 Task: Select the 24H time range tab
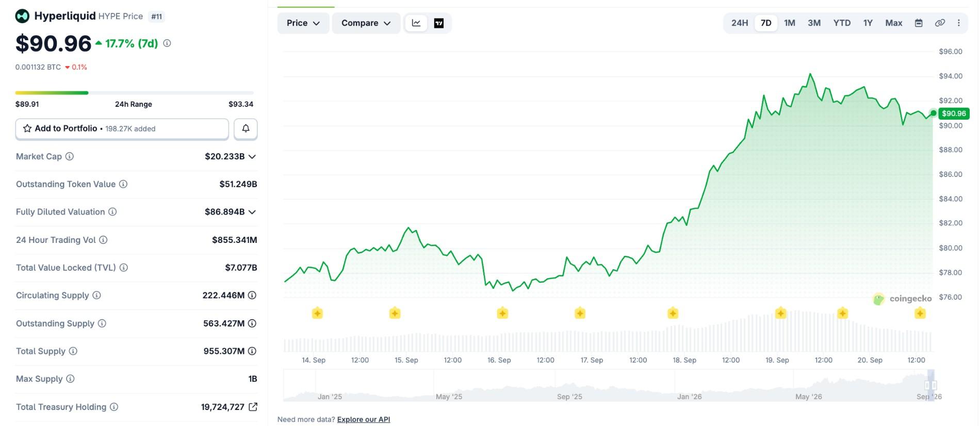click(740, 23)
